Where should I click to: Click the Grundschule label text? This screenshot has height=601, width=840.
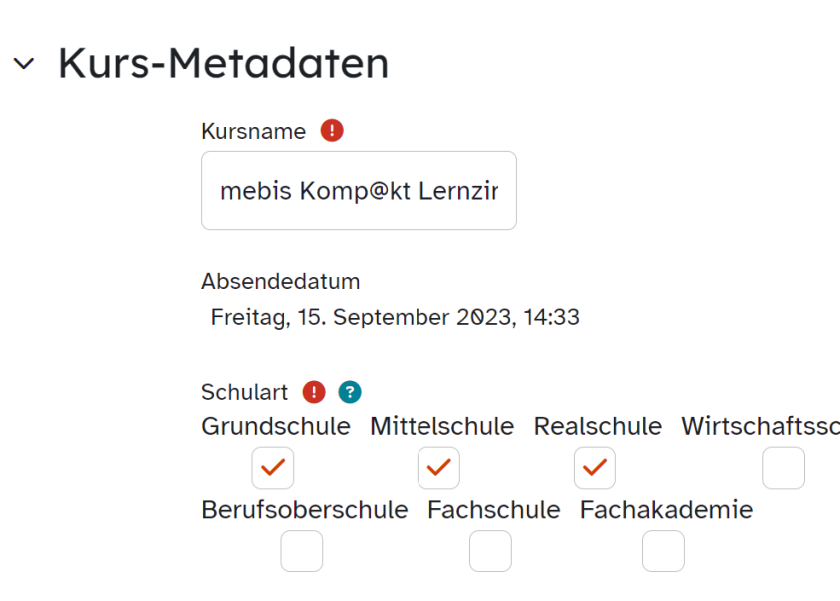276,426
